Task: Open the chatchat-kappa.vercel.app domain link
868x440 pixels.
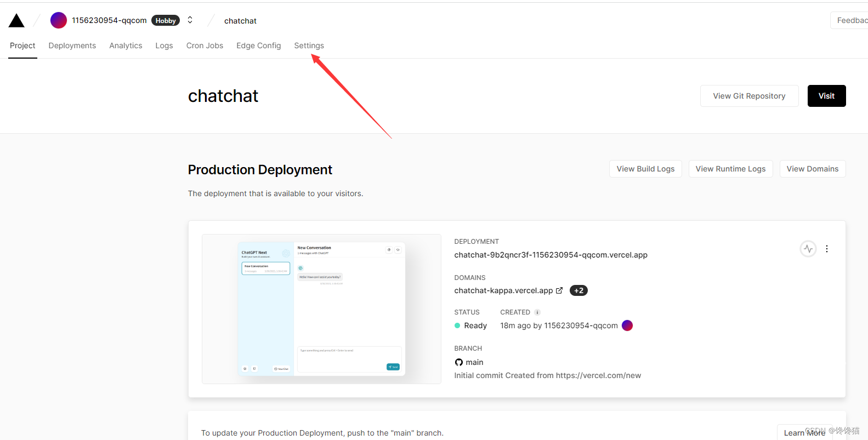Action: click(x=503, y=290)
